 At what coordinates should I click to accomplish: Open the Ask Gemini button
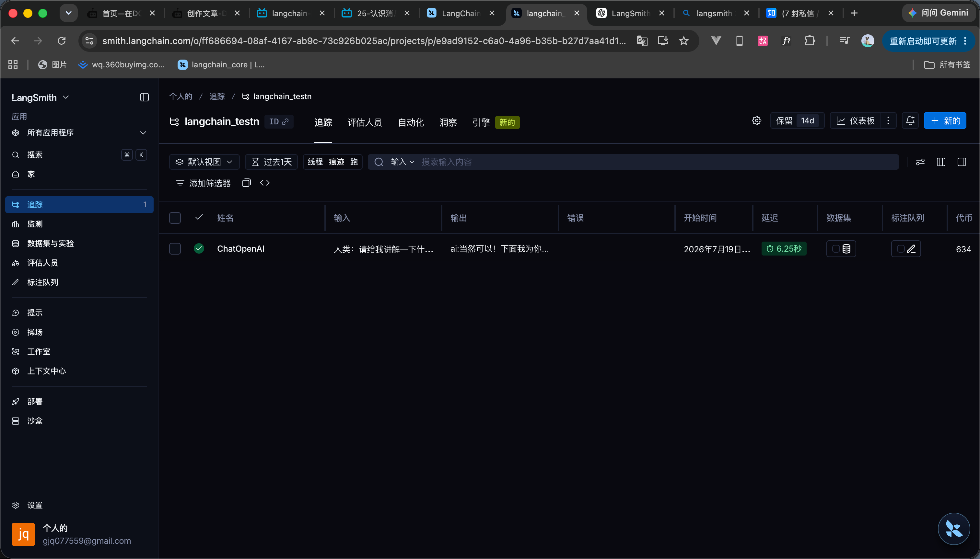click(x=938, y=13)
